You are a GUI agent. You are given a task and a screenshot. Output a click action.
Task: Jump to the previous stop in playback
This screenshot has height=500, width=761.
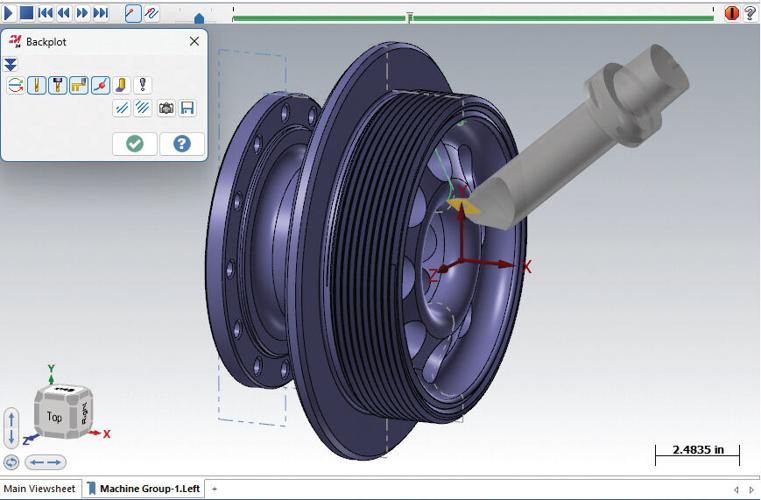click(45, 13)
